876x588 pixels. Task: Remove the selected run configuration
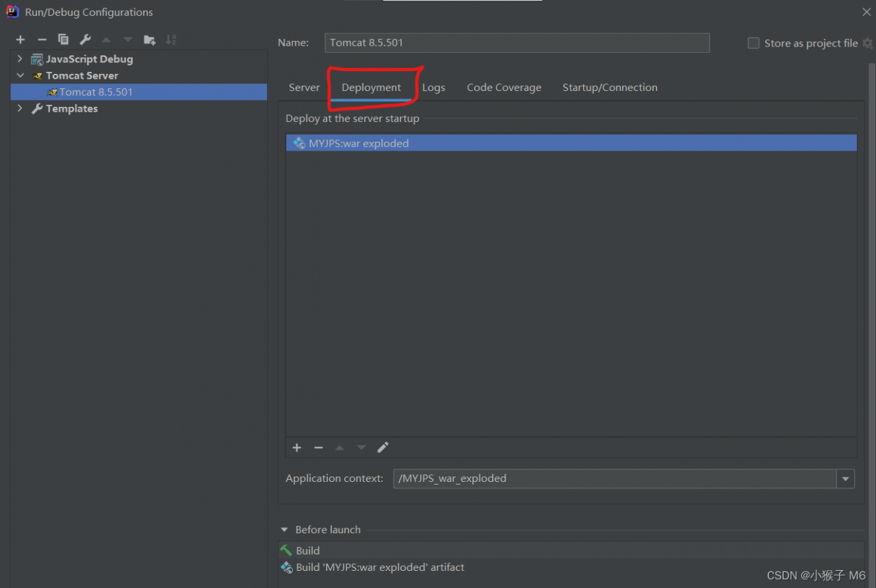42,40
